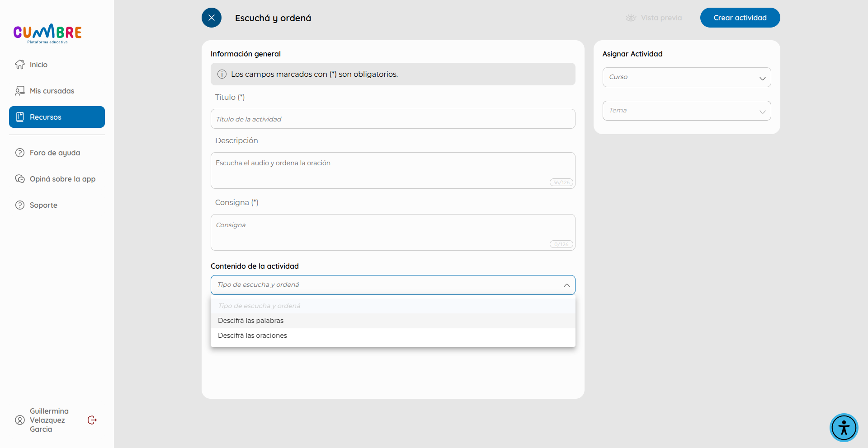Click Crear actividad button
The width and height of the screenshot is (868, 448).
pos(740,18)
